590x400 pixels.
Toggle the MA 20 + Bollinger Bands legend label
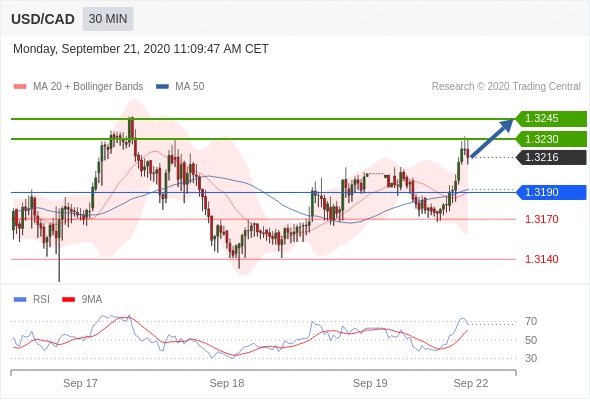88,87
